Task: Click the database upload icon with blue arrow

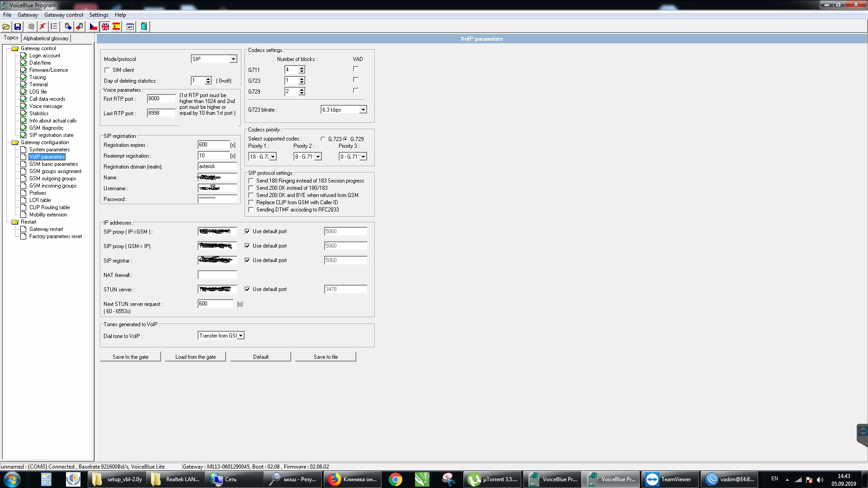Action: click(x=68, y=27)
